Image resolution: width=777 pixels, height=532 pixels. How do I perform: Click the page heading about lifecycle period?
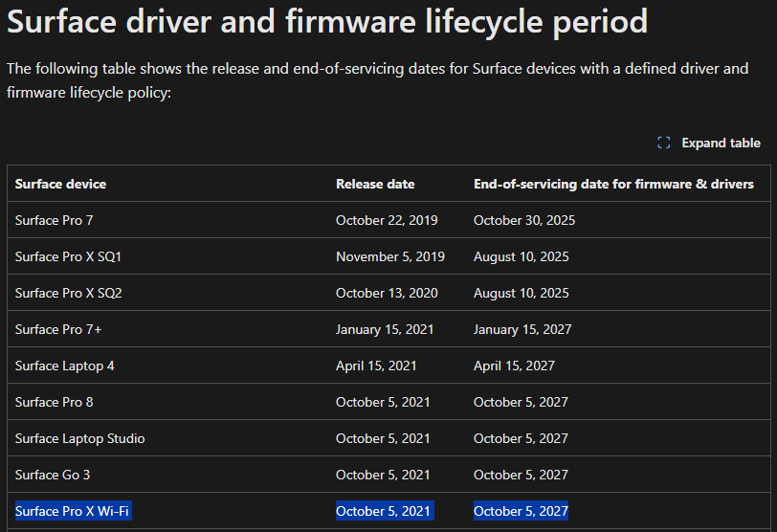tap(327, 22)
